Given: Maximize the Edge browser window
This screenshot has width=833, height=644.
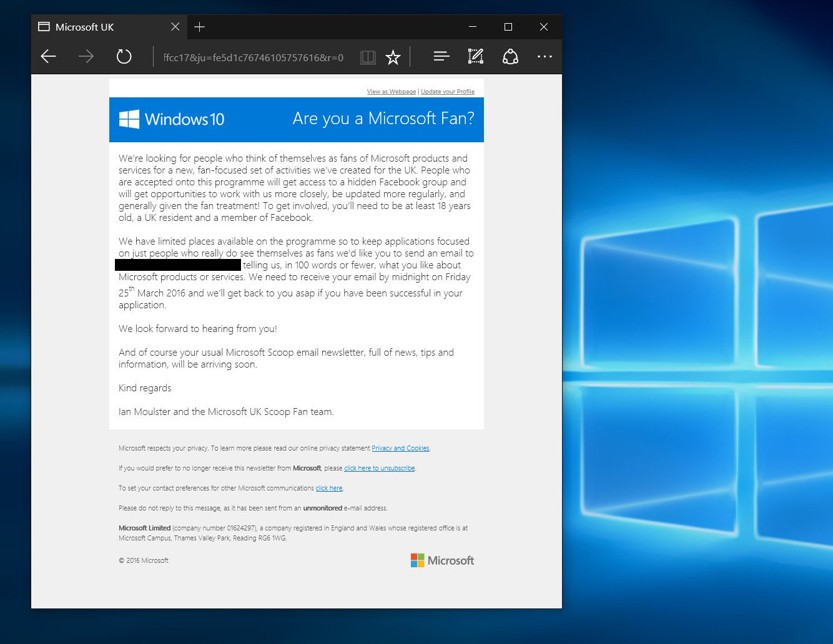Looking at the screenshot, I should coord(508,27).
